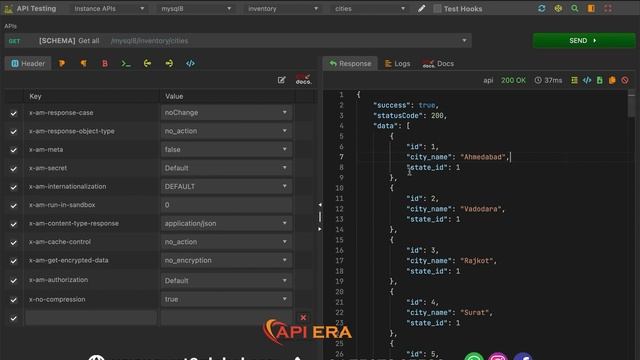The width and height of the screenshot is (640, 360).
Task: Toggle the orange panel layout icon
Action: 591,8
